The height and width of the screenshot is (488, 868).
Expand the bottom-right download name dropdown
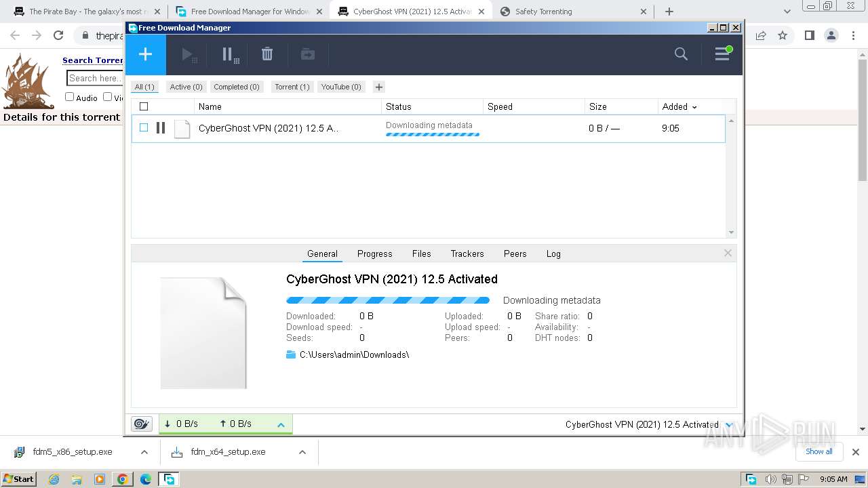click(x=729, y=425)
